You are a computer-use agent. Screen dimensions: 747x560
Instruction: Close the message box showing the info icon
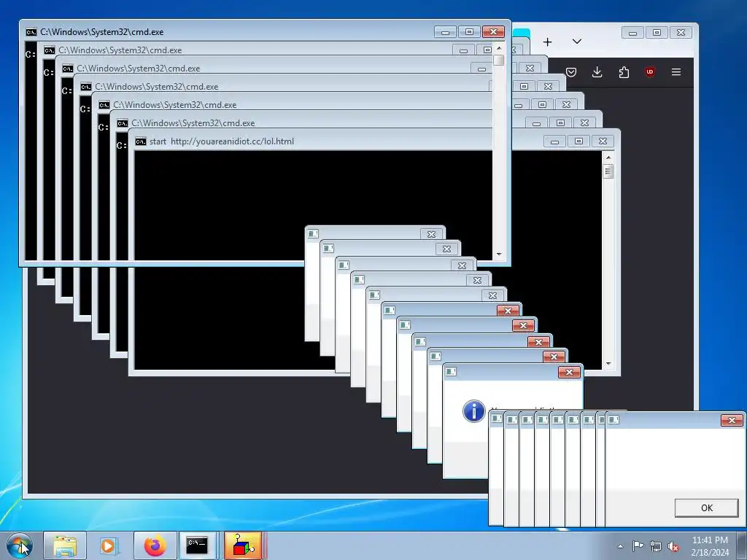point(569,373)
